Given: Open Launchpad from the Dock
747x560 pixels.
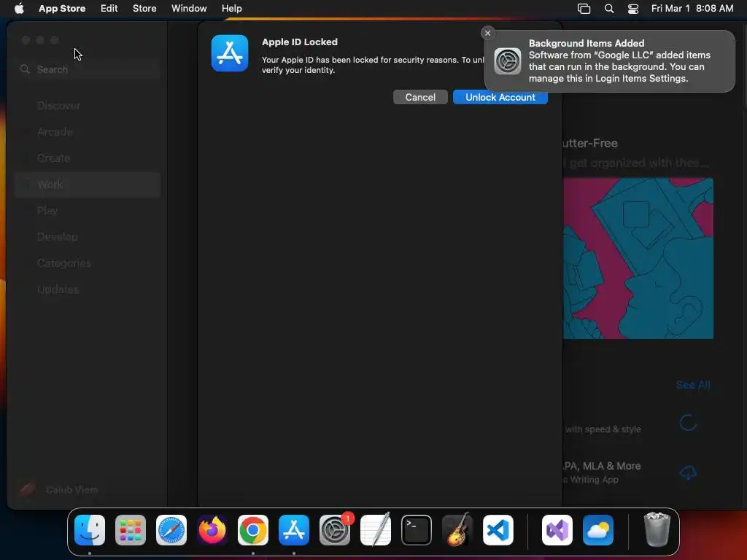Looking at the screenshot, I should coord(131,530).
